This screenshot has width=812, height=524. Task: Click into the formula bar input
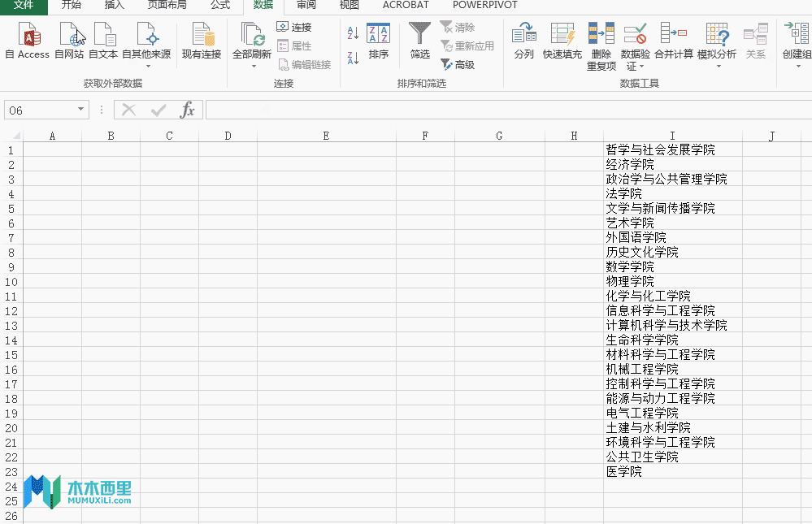[x=509, y=110]
